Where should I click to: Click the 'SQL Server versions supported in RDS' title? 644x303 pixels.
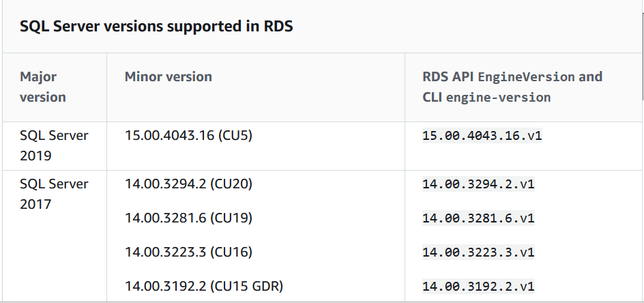point(156,27)
